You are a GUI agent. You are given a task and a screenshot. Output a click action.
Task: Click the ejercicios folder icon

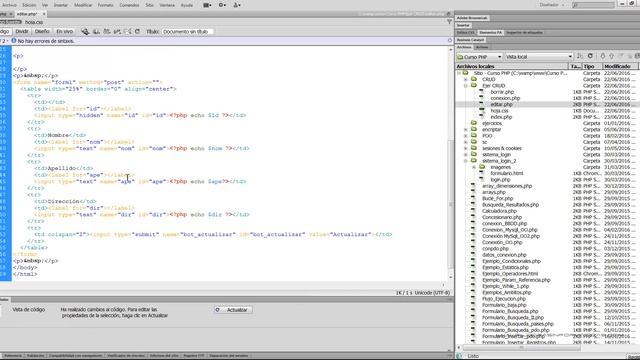pyautogui.click(x=474, y=123)
